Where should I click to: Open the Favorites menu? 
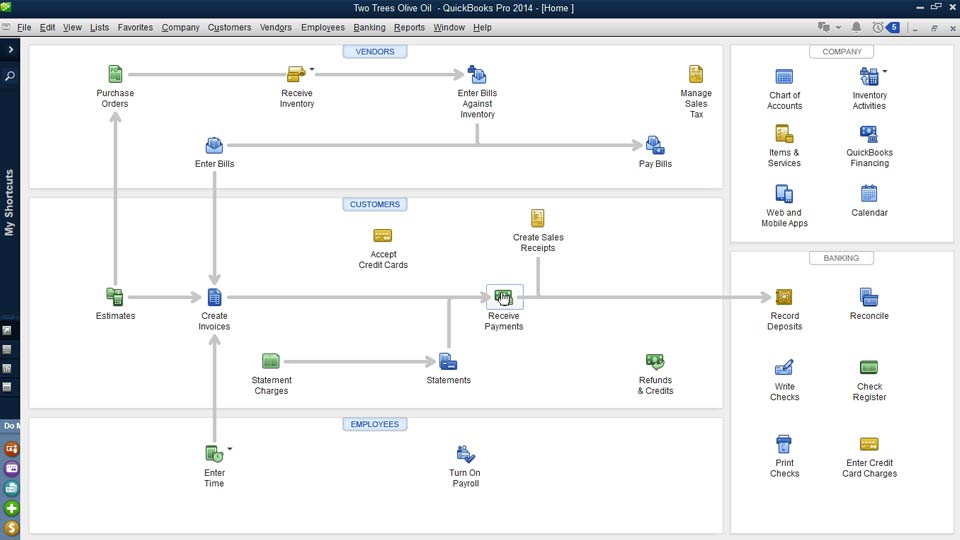135,28
